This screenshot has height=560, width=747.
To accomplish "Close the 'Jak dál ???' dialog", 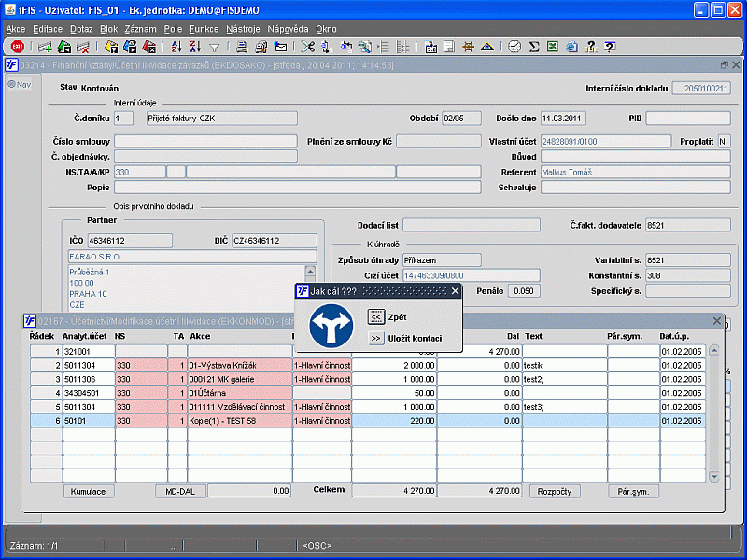I will [455, 291].
